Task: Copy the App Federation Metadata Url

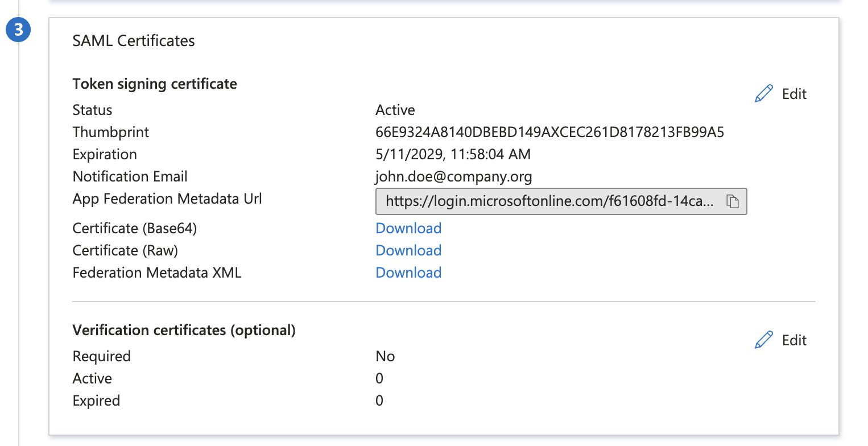Action: [x=733, y=201]
